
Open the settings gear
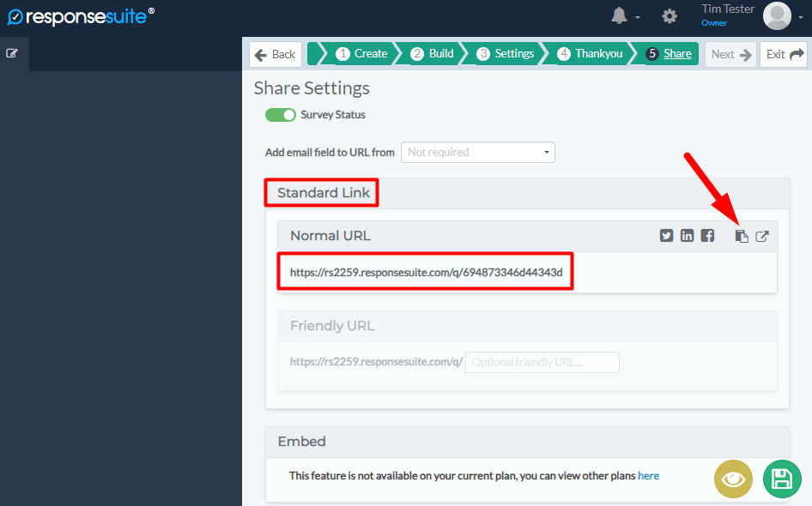(670, 16)
